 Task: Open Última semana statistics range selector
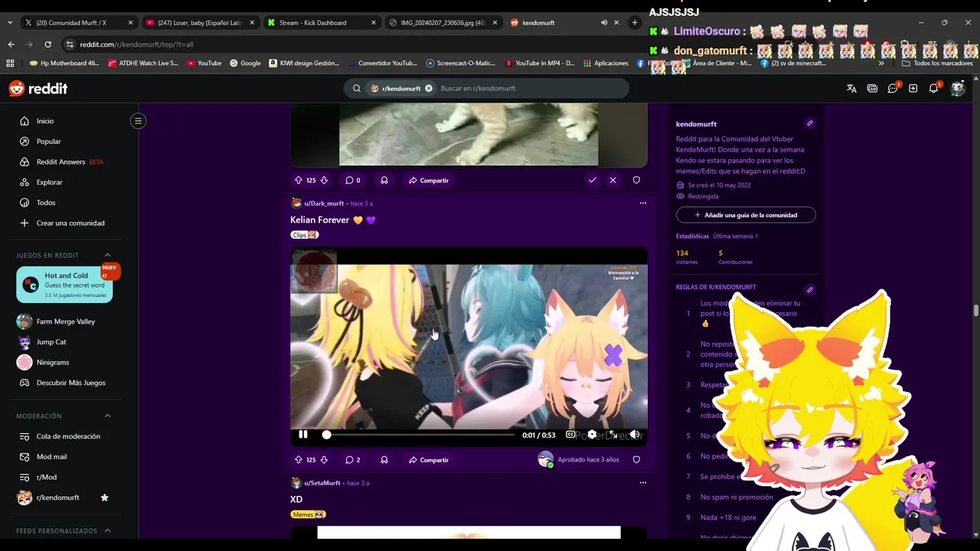click(x=735, y=236)
